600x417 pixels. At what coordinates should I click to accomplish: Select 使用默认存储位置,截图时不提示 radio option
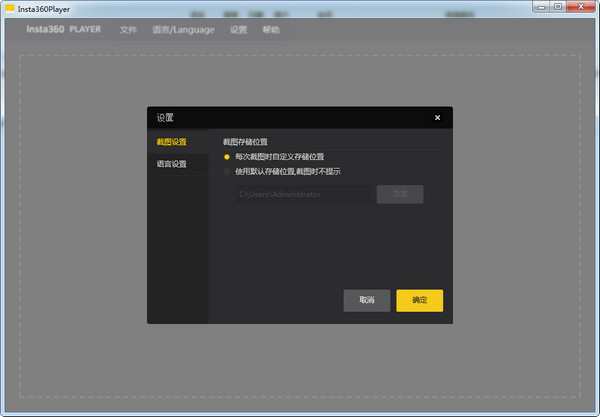point(228,171)
